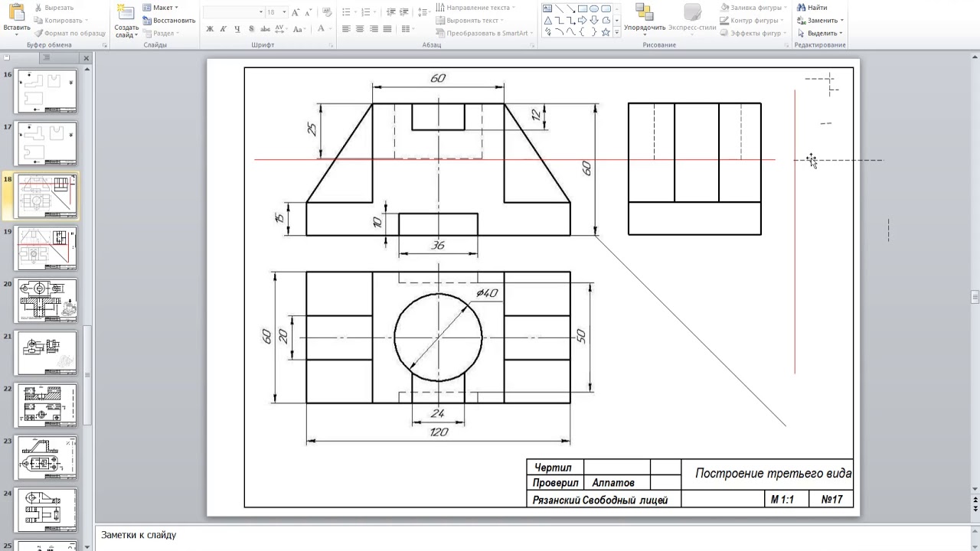The image size is (980, 551).
Task: Click the Вставить (Paste) clipboard icon
Action: click(16, 12)
